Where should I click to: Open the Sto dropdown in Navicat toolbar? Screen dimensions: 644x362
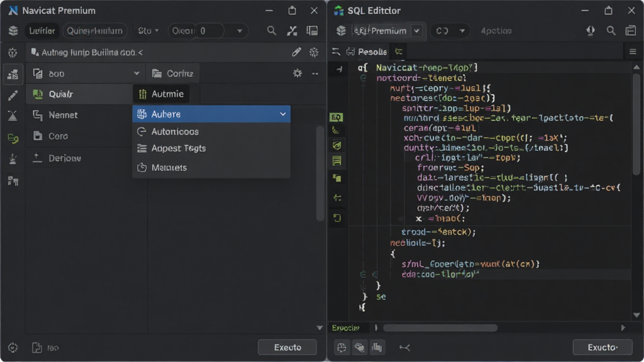pos(148,31)
